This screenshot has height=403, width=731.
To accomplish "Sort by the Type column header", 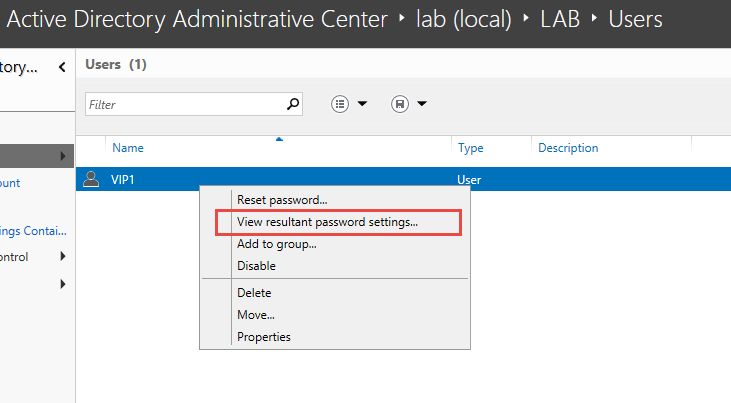I will (x=470, y=148).
